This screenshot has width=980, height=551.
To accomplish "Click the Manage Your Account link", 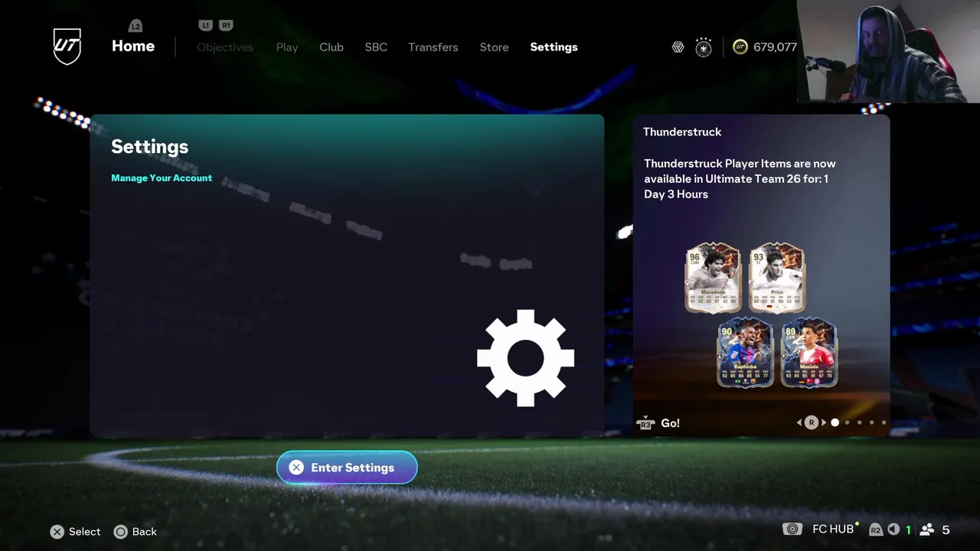I will (x=162, y=178).
